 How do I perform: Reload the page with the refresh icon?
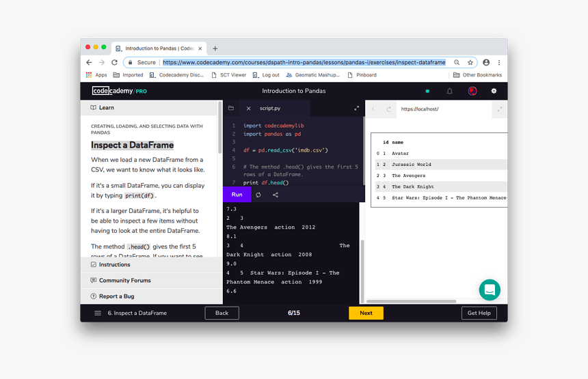pyautogui.click(x=114, y=63)
